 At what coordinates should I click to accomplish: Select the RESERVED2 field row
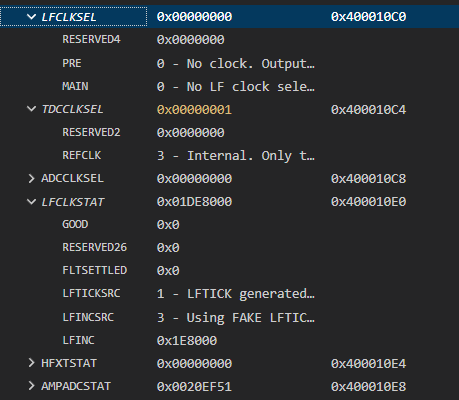click(x=229, y=132)
